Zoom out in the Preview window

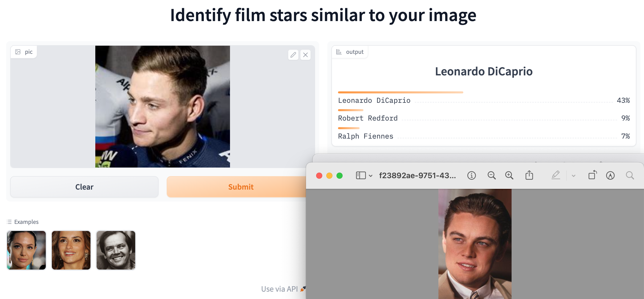[x=492, y=175]
